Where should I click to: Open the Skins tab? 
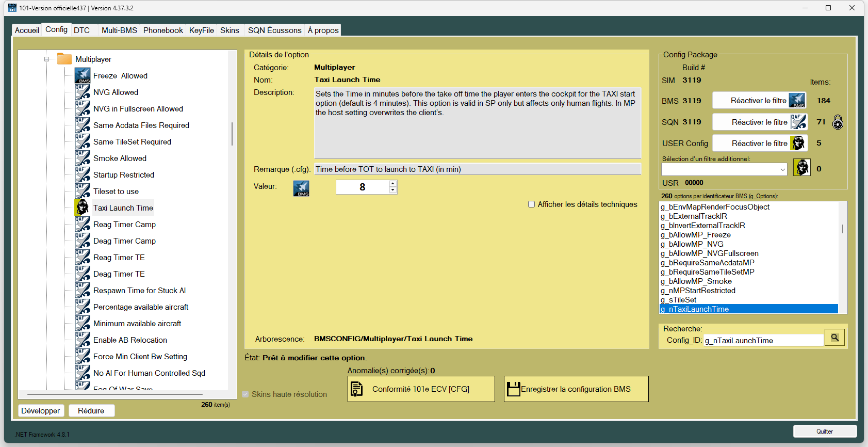[230, 30]
